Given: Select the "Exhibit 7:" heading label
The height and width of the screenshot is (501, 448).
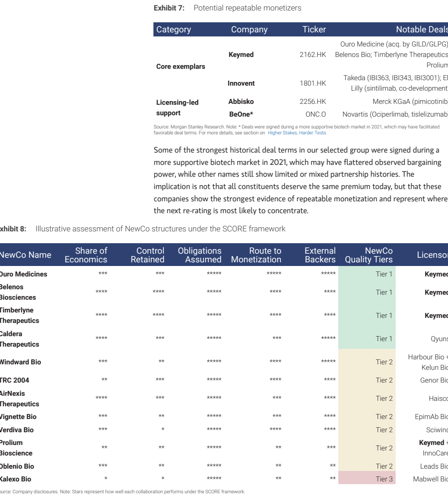Looking at the screenshot, I should [x=169, y=8].
